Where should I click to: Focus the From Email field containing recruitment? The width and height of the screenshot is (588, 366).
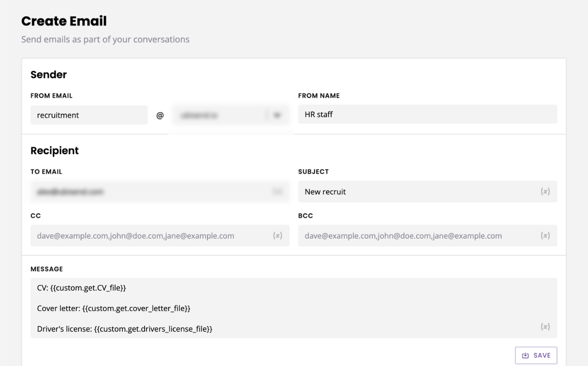[89, 115]
